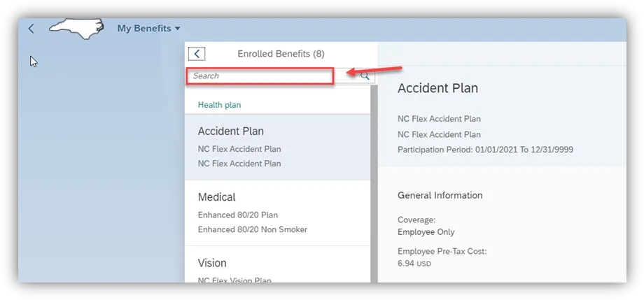This screenshot has width=644, height=300.
Task: Click the back arrow beside Enrolled Benefits
Action: point(197,54)
